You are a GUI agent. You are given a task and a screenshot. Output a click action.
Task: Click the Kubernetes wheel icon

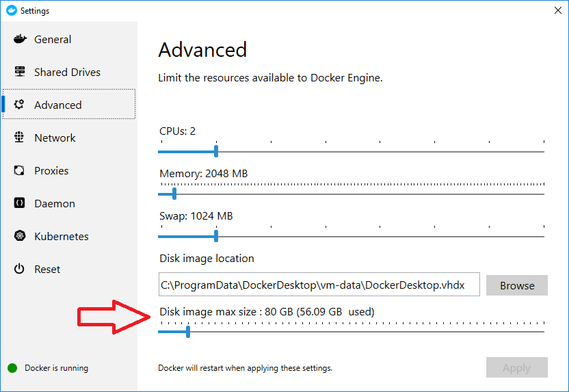click(20, 236)
